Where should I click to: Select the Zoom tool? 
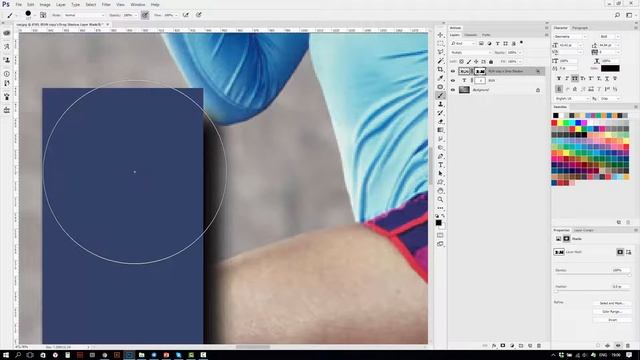(440, 199)
